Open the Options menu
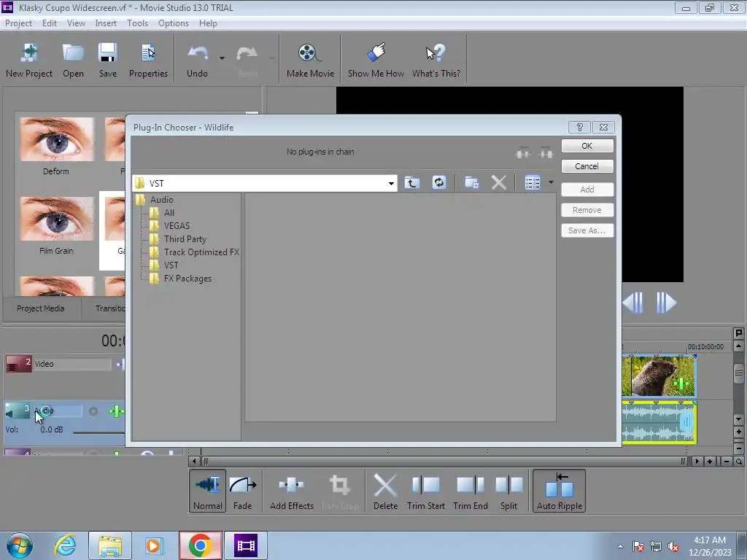 (174, 23)
